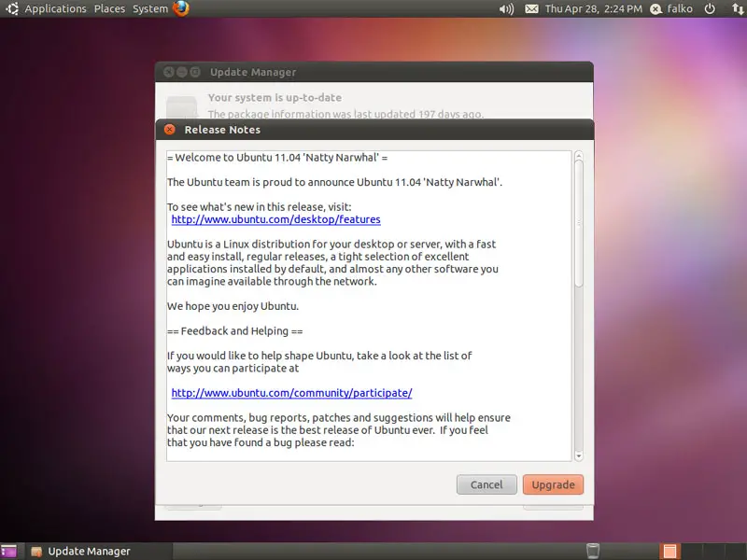This screenshot has height=560, width=747.
Task: Click the 'Welcome to Ubuntu 11.04' heading text
Action: [277, 158]
